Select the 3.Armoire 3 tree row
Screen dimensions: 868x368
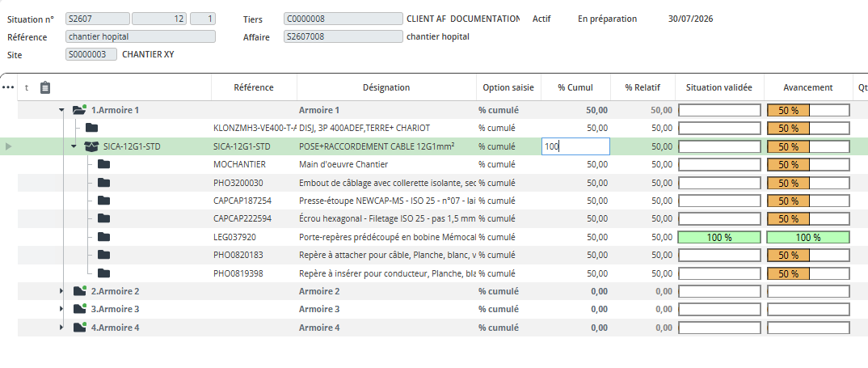(x=115, y=309)
